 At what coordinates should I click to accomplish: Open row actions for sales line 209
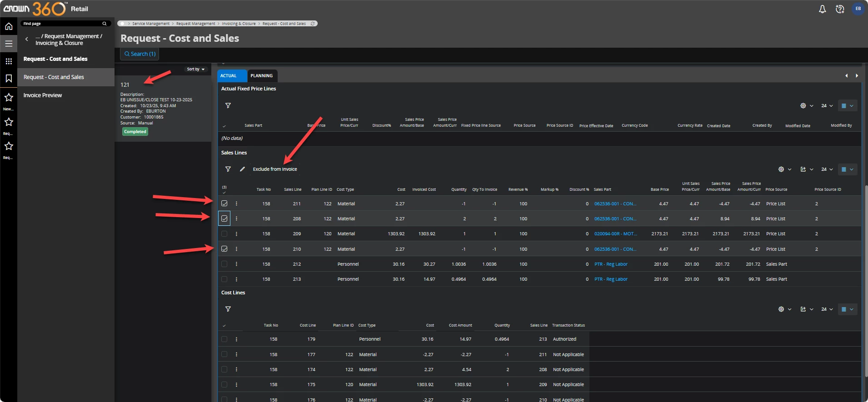(236, 234)
